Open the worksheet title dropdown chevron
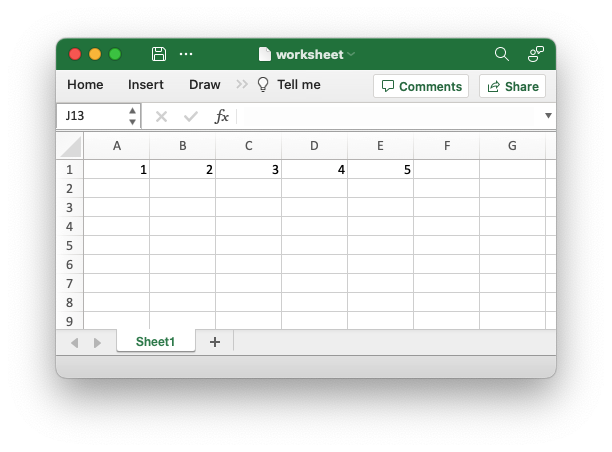 351,55
